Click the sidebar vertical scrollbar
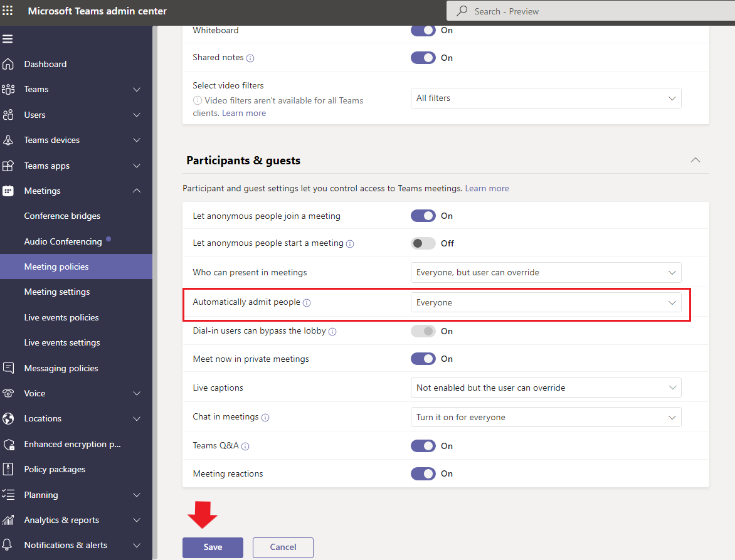This screenshot has width=735, height=560. (x=155, y=293)
